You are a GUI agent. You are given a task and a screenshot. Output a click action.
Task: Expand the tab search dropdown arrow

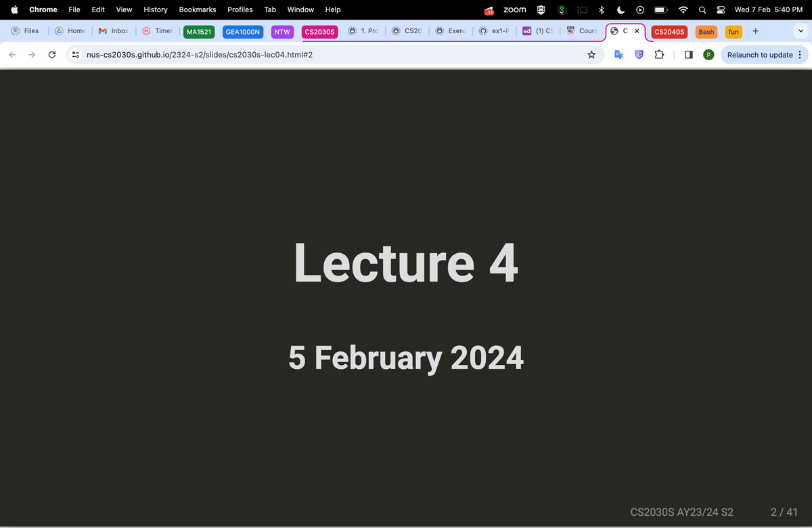pos(801,31)
